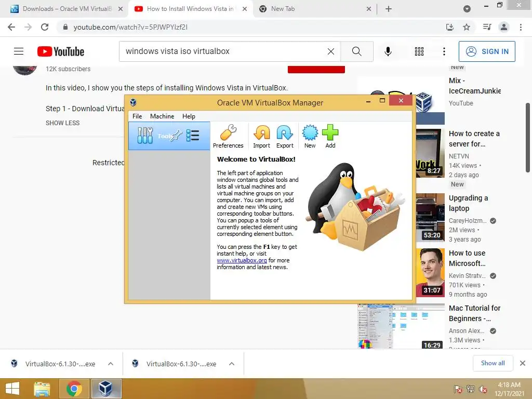Open Chrome profile avatar

point(504,27)
